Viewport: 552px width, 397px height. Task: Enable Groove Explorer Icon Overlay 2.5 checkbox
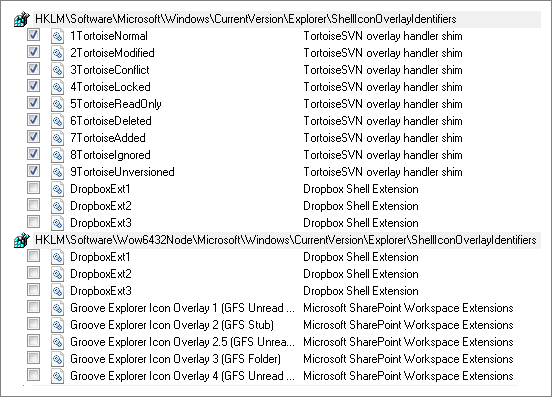33,341
